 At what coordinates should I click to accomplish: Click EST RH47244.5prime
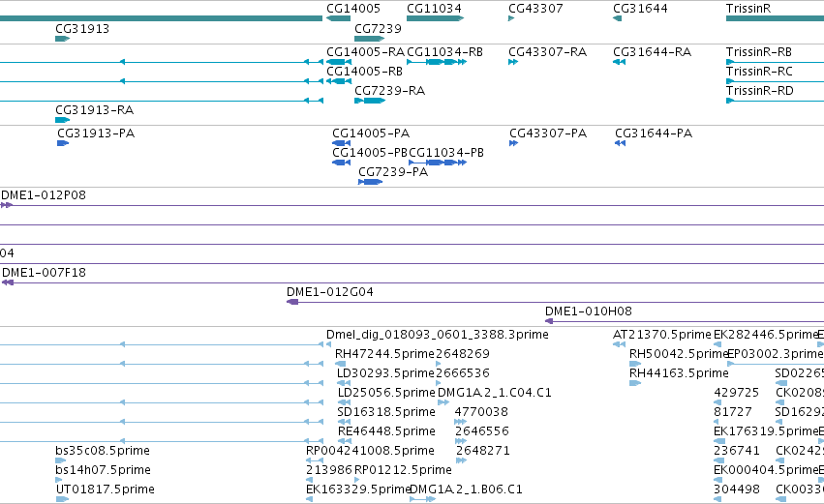pyautogui.click(x=384, y=354)
